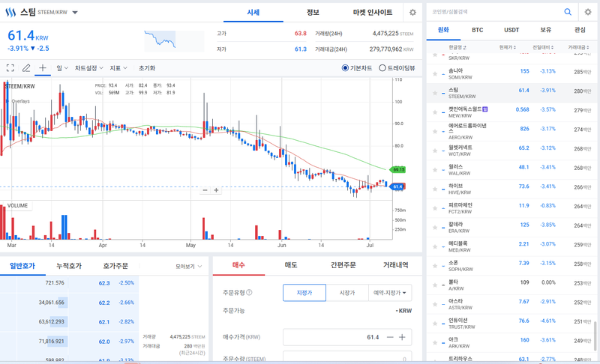Open the gear settings above coin list
Screen dimensions: 600x364
coord(588,12)
